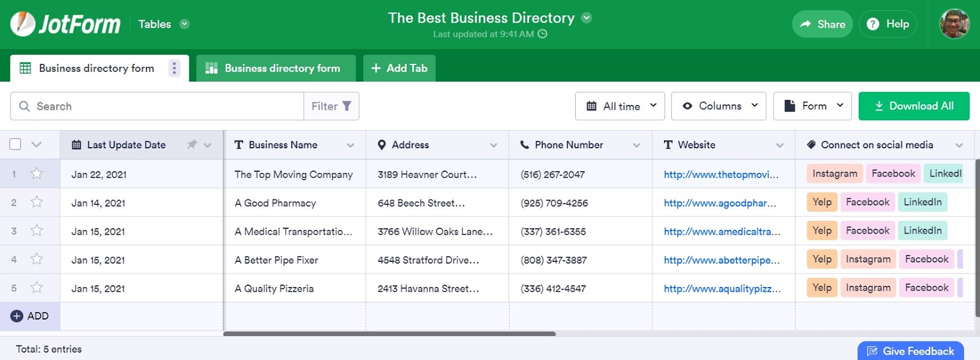
Task: Click 'Total: 5 entries' status text
Action: (49, 349)
